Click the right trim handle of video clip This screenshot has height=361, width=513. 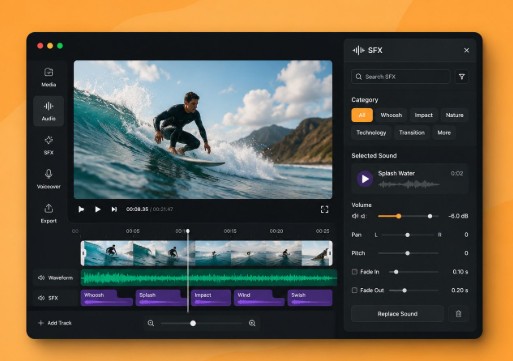330,253
